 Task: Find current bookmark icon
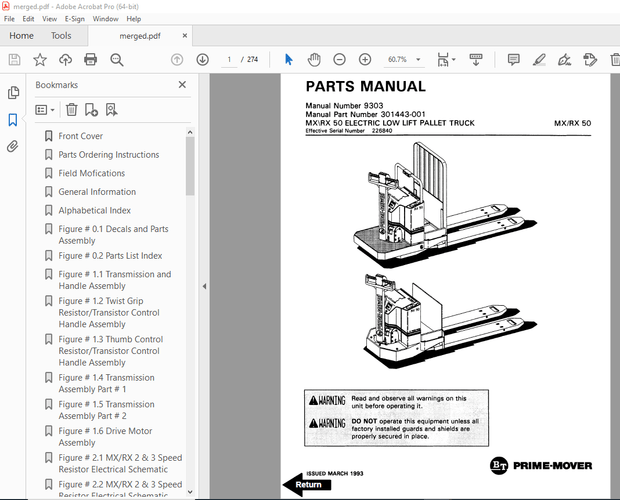click(112, 109)
